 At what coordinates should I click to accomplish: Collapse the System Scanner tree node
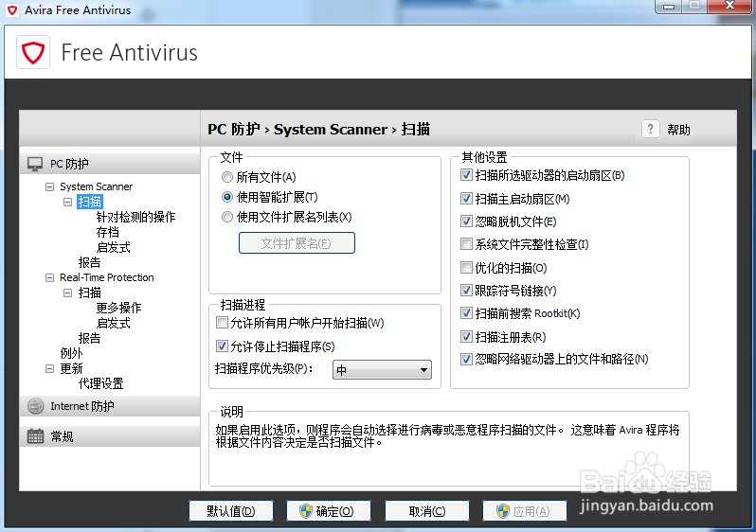[x=49, y=186]
